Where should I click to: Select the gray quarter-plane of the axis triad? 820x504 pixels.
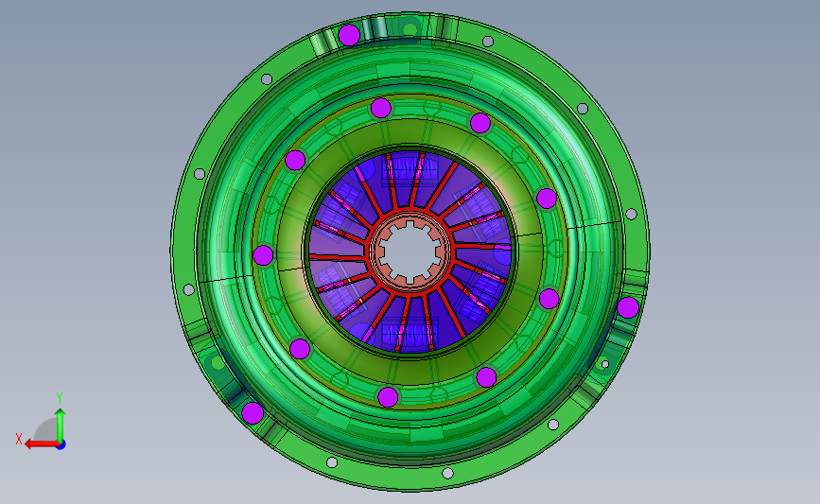click(x=46, y=430)
